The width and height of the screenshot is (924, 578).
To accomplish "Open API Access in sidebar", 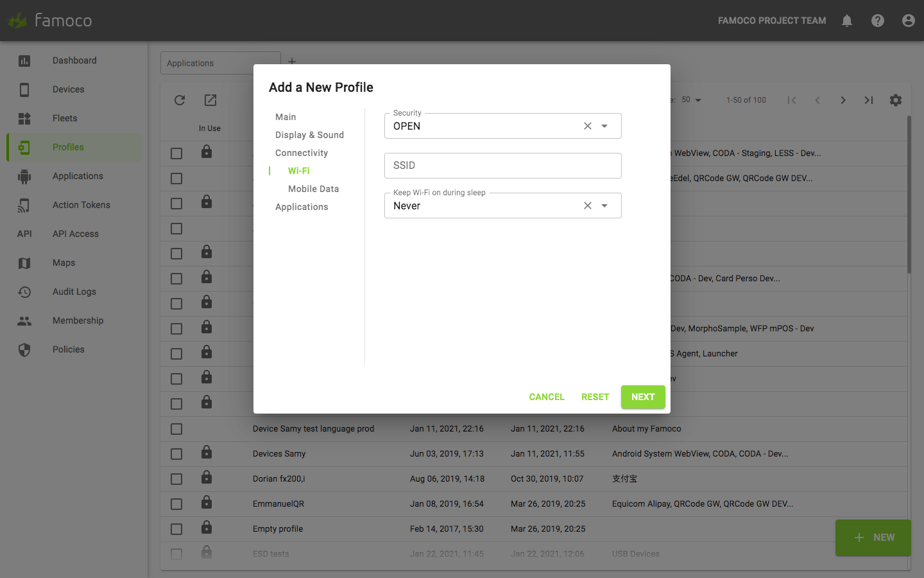I will tap(76, 234).
